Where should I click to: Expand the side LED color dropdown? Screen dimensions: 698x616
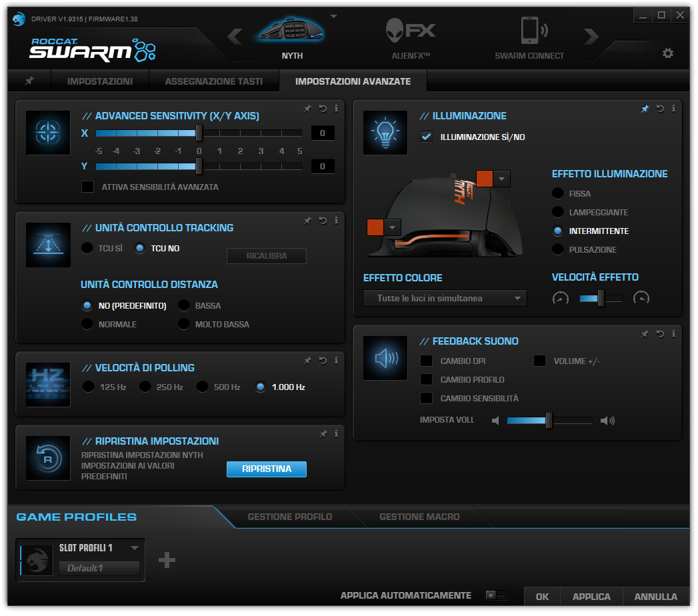392,227
